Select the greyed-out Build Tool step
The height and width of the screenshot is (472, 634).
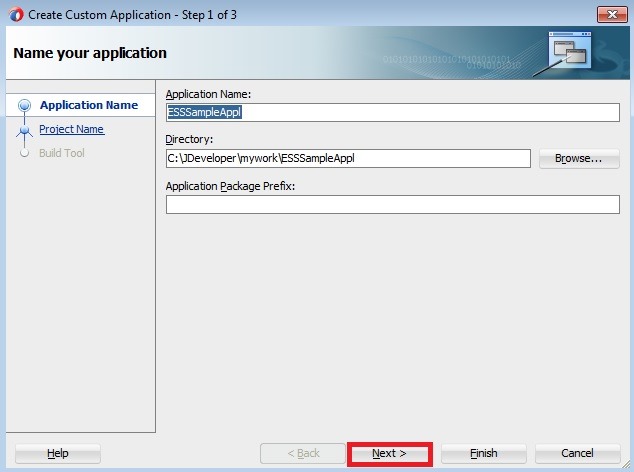point(62,153)
